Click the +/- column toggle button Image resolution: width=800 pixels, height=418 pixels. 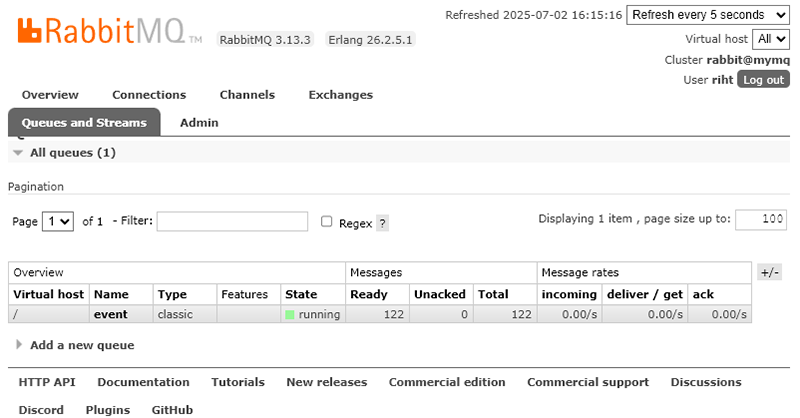pos(769,272)
